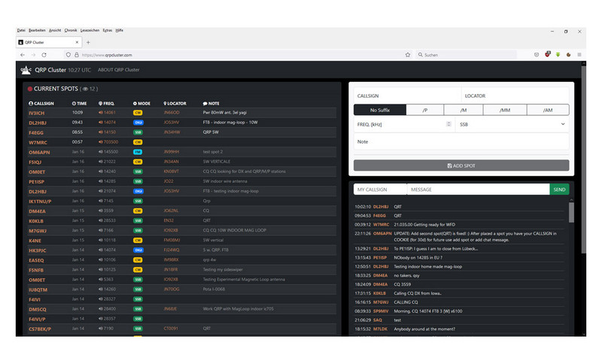The width and height of the screenshot is (602, 364).
Task: Open the ABOUT QRP Cluster link
Action: point(119,70)
